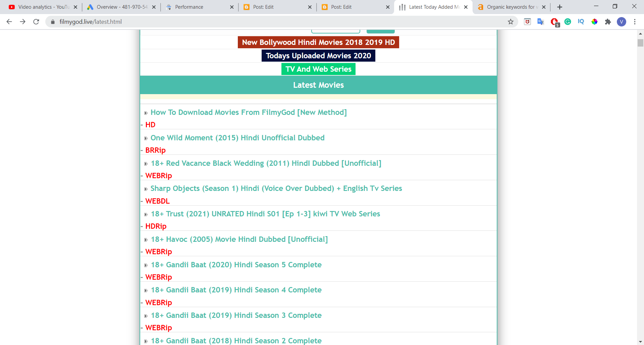644x345 pixels.
Task: Click the red BRRip quality label
Action: coord(155,150)
